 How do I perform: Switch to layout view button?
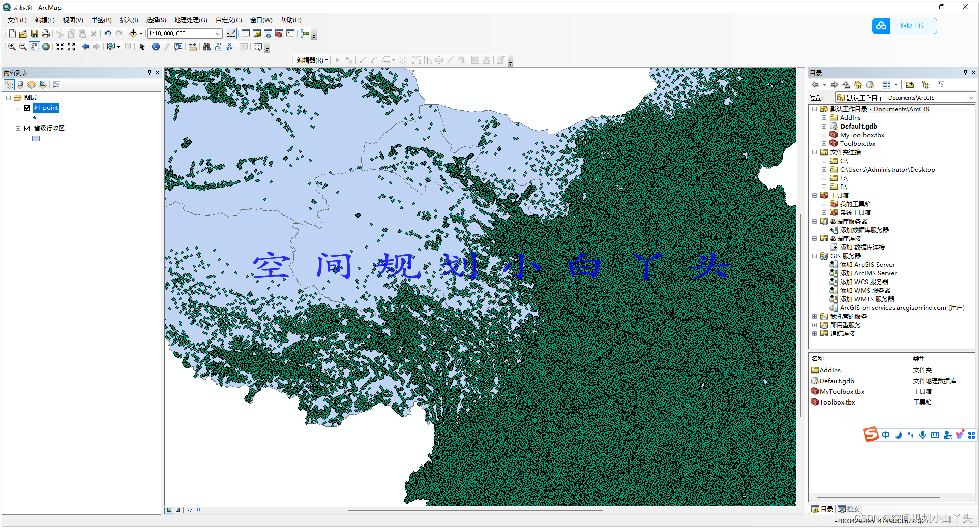(177, 510)
